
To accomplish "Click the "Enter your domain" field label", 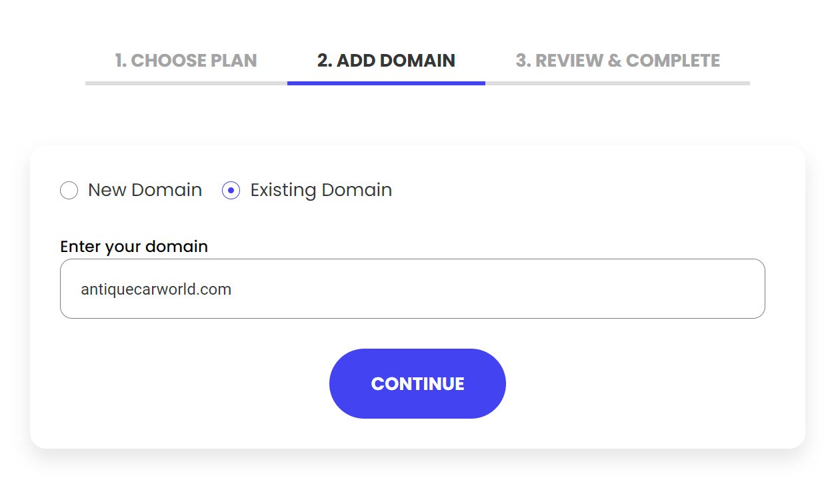I will point(134,247).
